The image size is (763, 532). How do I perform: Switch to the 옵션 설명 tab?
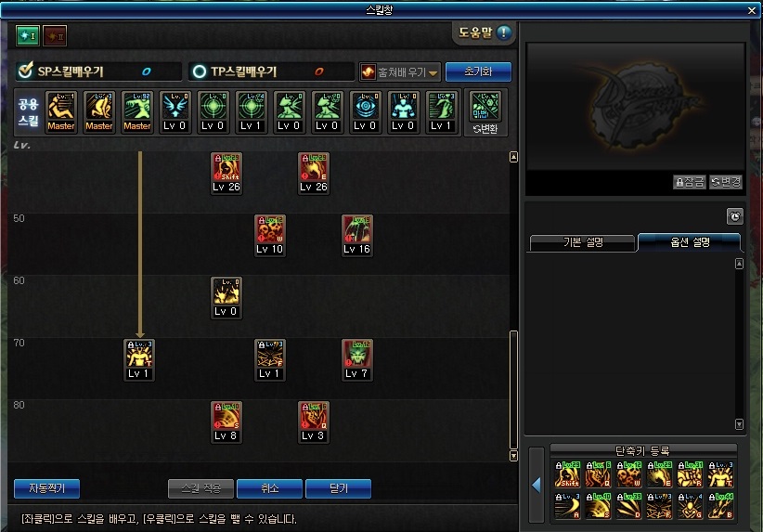[690, 242]
